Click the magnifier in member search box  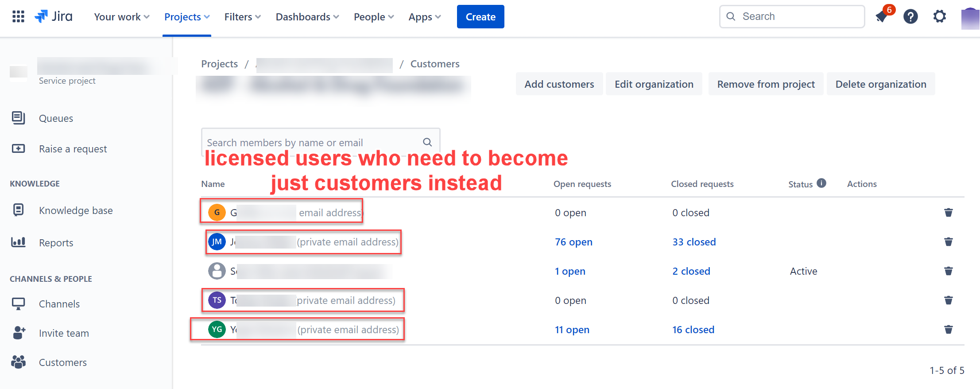pyautogui.click(x=427, y=142)
